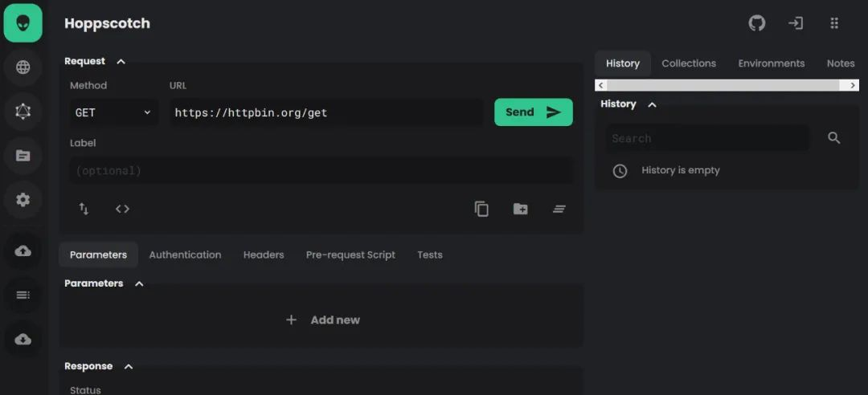868x395 pixels.
Task: Open the GraphQL icon in sidebar
Action: (x=23, y=112)
